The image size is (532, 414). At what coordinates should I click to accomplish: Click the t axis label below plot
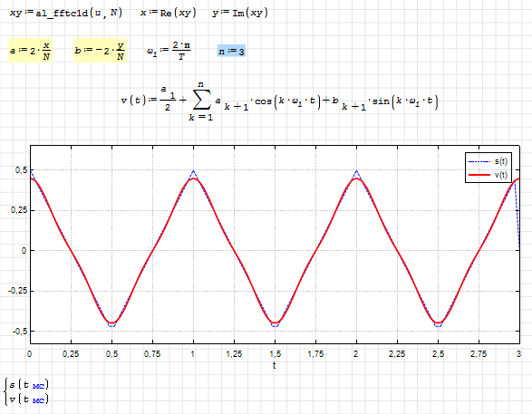tap(274, 365)
